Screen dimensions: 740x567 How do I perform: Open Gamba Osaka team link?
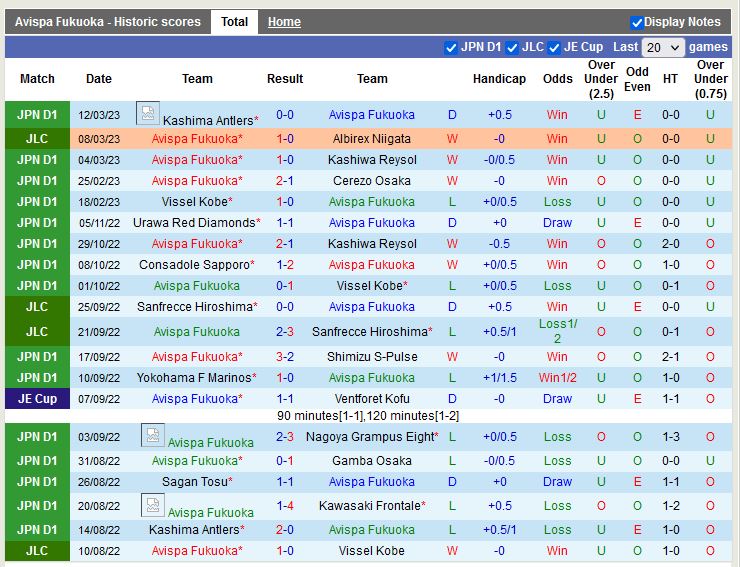(372, 461)
